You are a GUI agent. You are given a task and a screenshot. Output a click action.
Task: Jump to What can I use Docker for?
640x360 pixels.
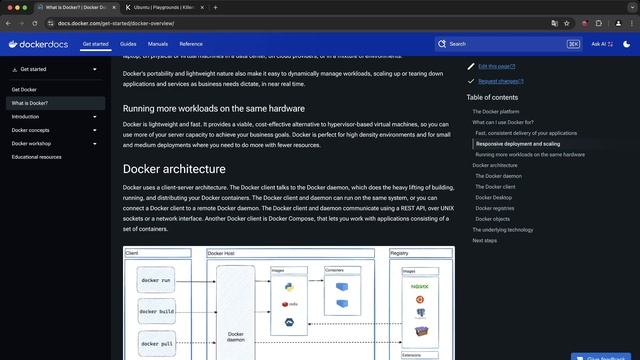503,122
